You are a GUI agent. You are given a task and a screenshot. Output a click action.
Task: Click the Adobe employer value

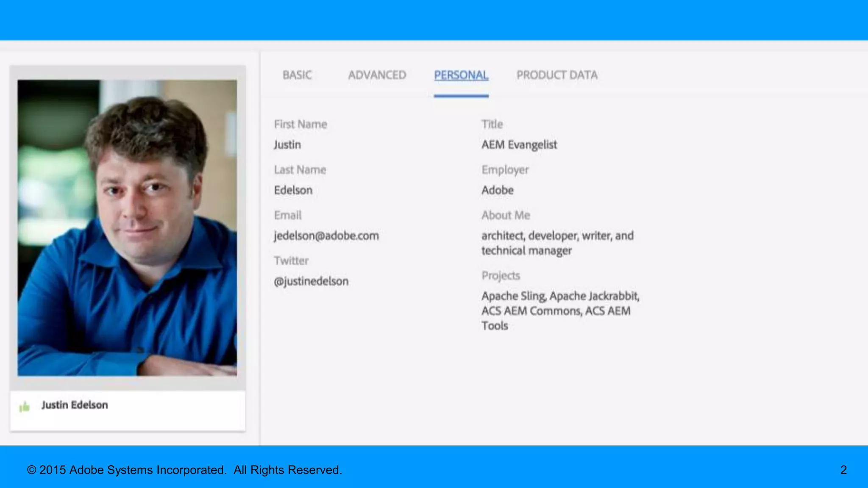click(497, 190)
